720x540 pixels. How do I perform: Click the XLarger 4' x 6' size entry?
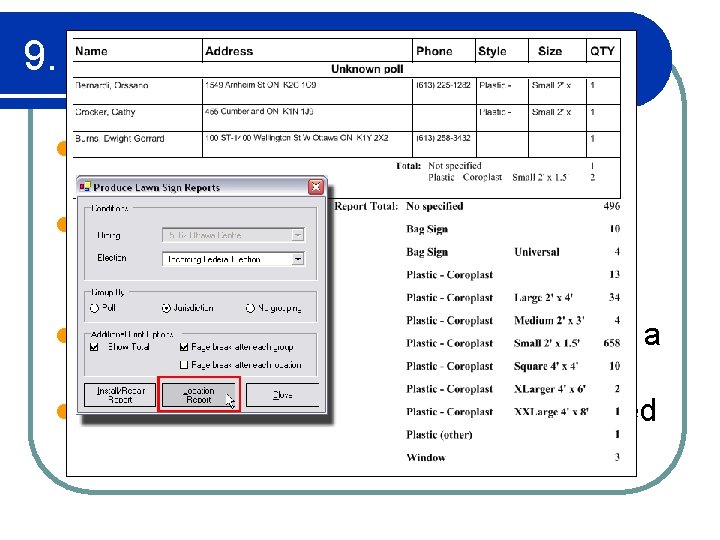pyautogui.click(x=550, y=389)
